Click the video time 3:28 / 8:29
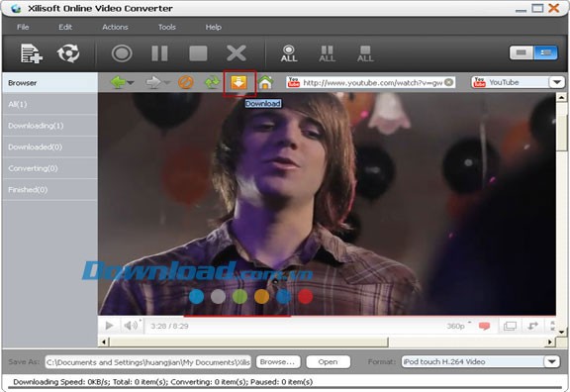The image size is (570, 392). pyautogui.click(x=169, y=326)
